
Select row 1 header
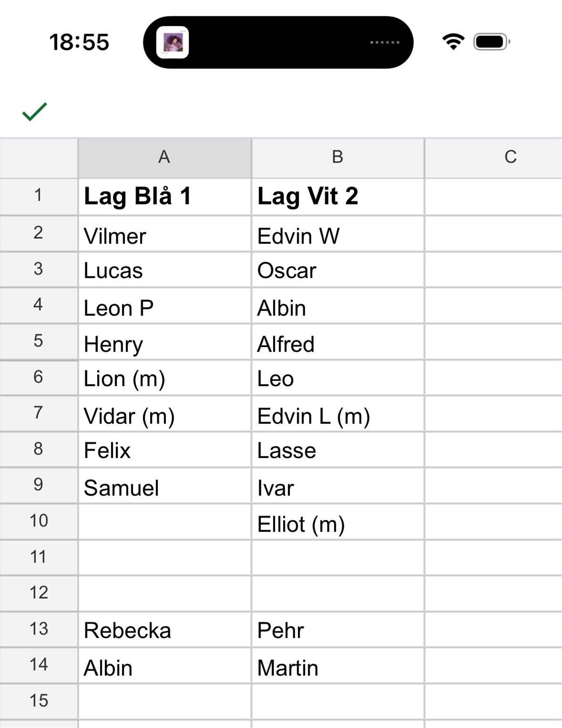point(39,196)
